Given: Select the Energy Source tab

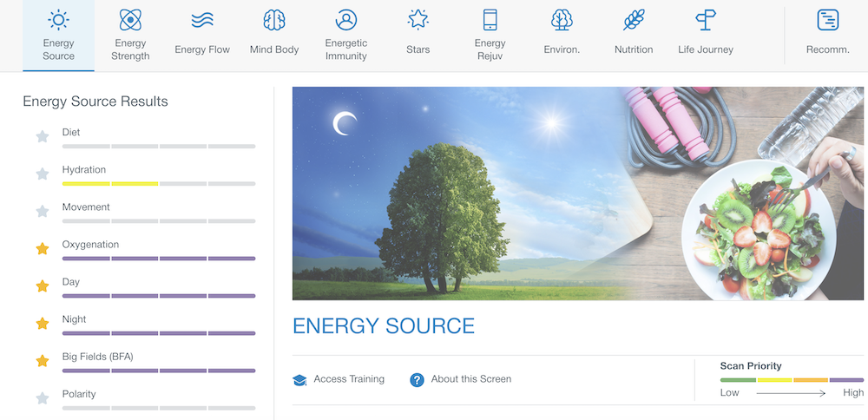Looking at the screenshot, I should (58, 35).
